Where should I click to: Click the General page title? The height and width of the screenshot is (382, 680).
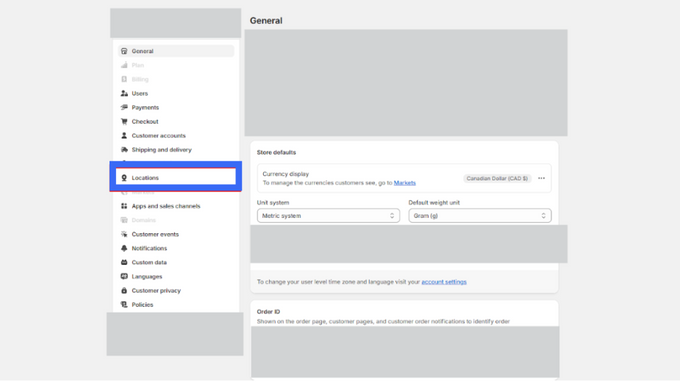(266, 21)
